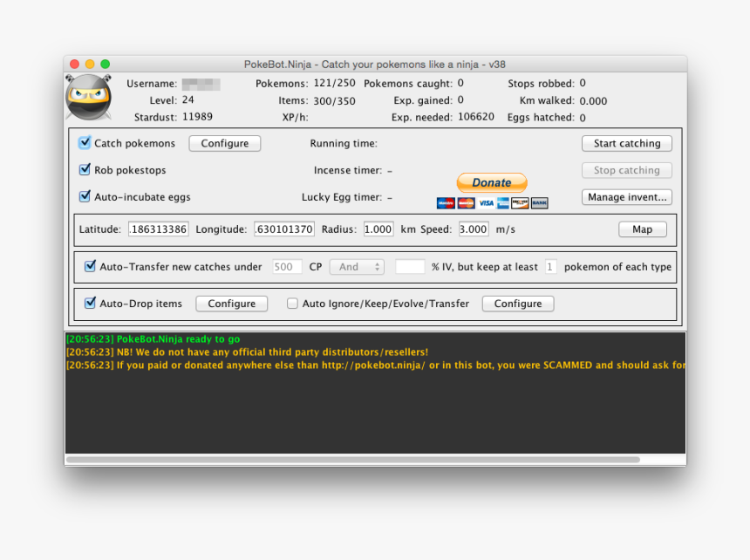The image size is (750, 560).
Task: Enable the Catch pokemons checkbox
Action: click(x=85, y=143)
